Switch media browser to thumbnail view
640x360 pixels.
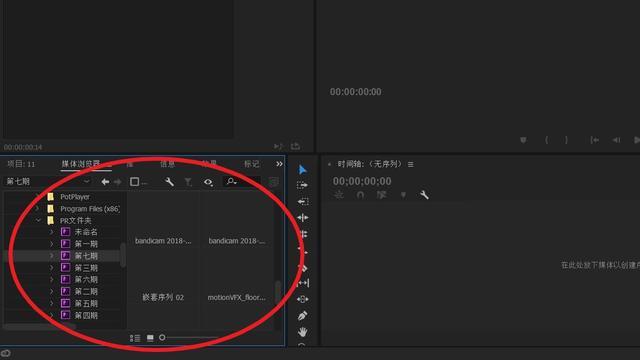150,338
